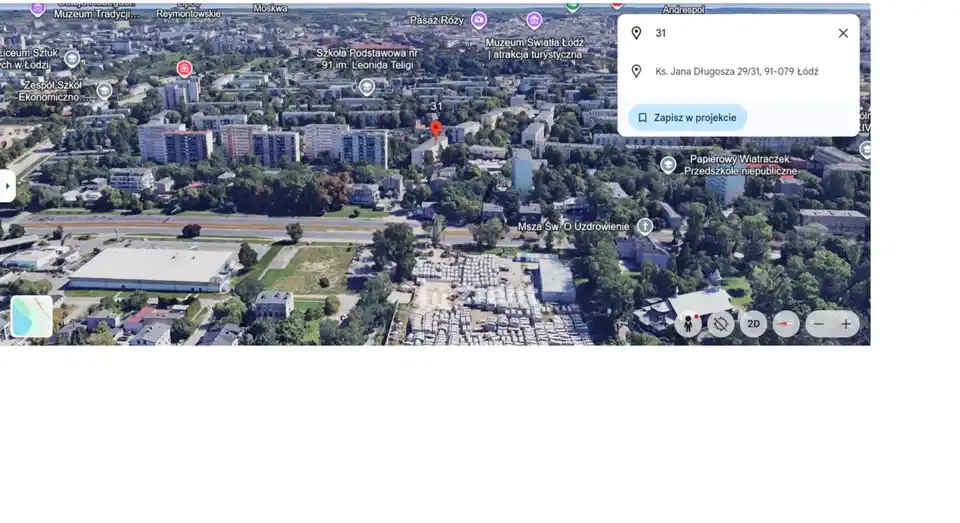
Task: Close the location info card
Action: pyautogui.click(x=843, y=33)
